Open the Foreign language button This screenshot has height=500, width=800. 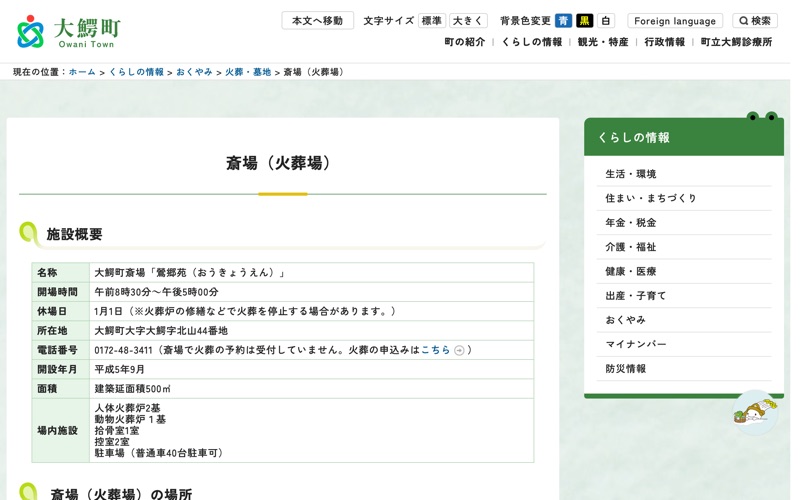tap(675, 21)
